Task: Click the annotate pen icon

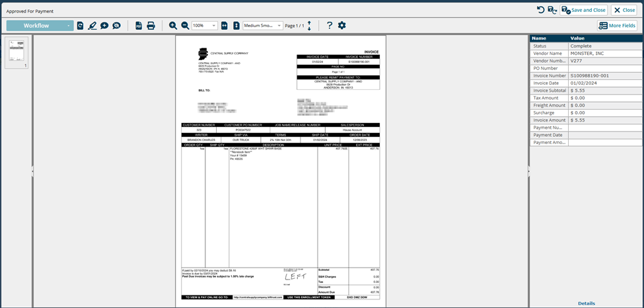Action: [92, 26]
